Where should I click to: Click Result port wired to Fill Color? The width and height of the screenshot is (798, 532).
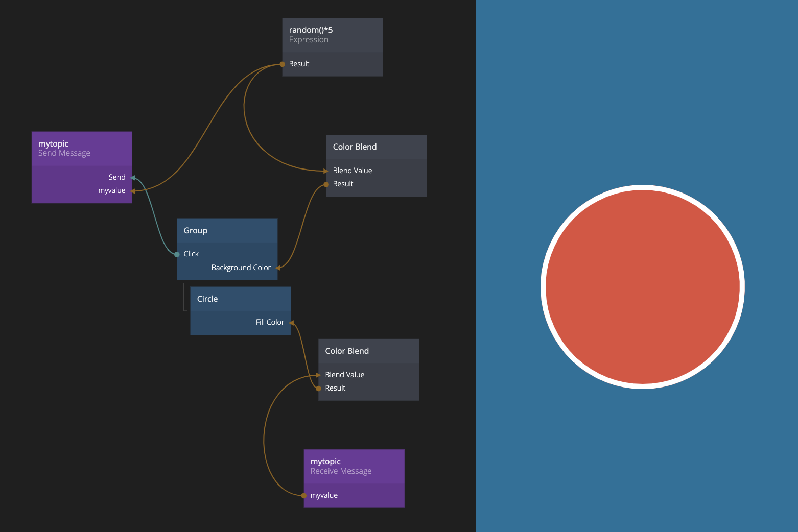[319, 389]
